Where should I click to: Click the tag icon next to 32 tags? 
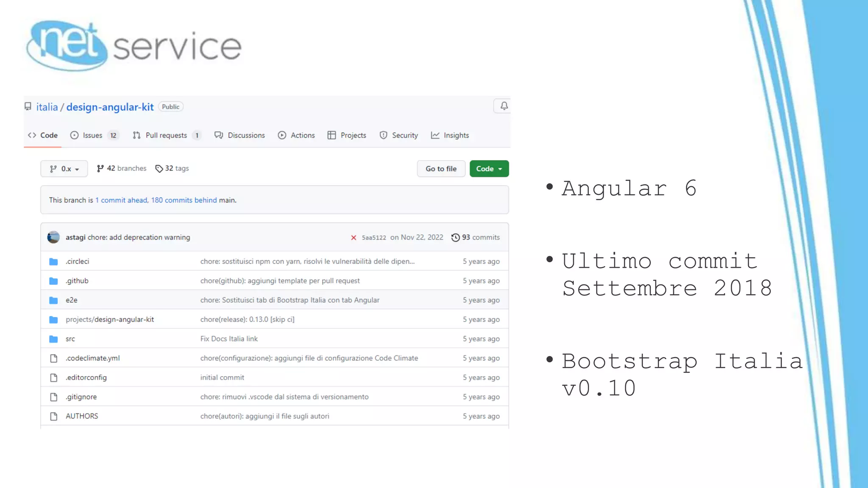159,169
